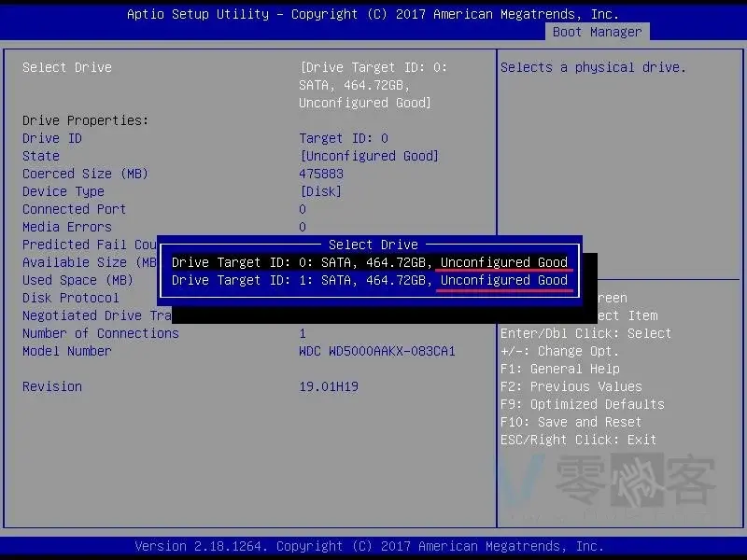Select the Device Type row label
747x560 pixels.
[x=63, y=191]
